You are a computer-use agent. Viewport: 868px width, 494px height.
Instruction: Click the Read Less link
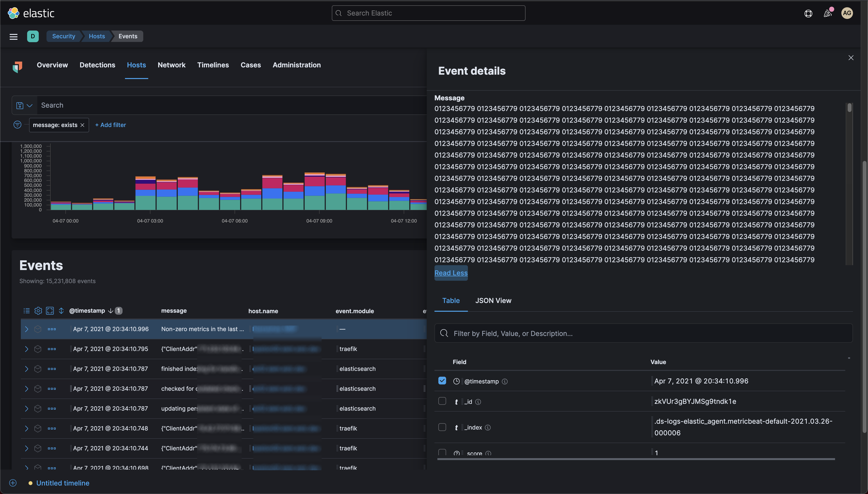(x=451, y=273)
